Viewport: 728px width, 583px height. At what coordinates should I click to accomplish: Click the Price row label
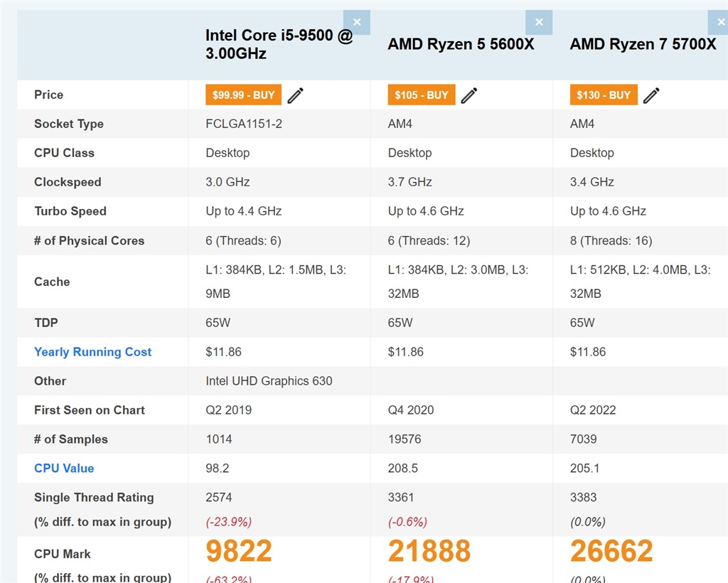click(48, 95)
